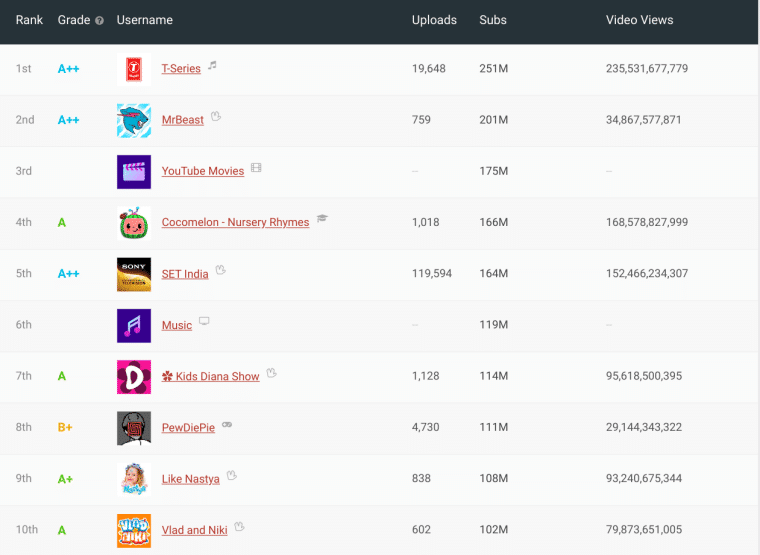Open the Like Nastya link

(x=190, y=479)
